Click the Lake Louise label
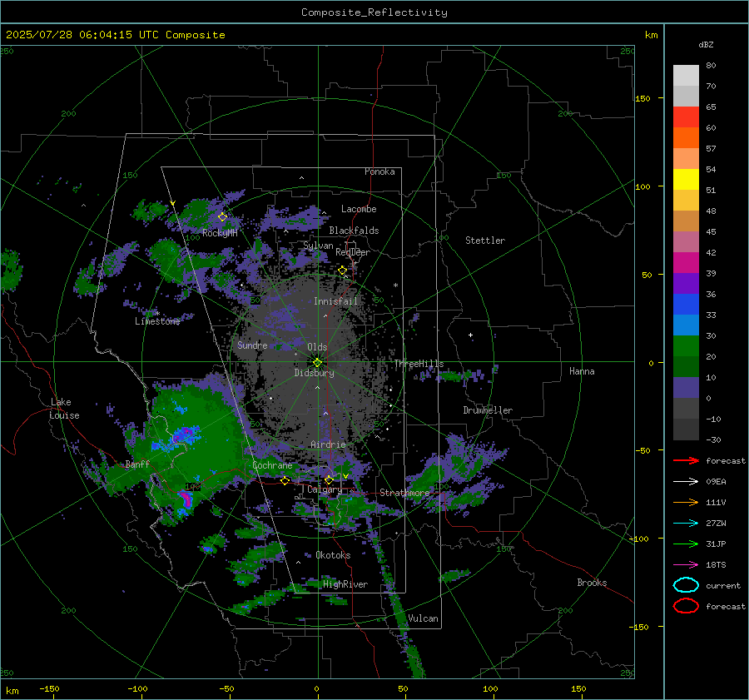 coord(64,409)
